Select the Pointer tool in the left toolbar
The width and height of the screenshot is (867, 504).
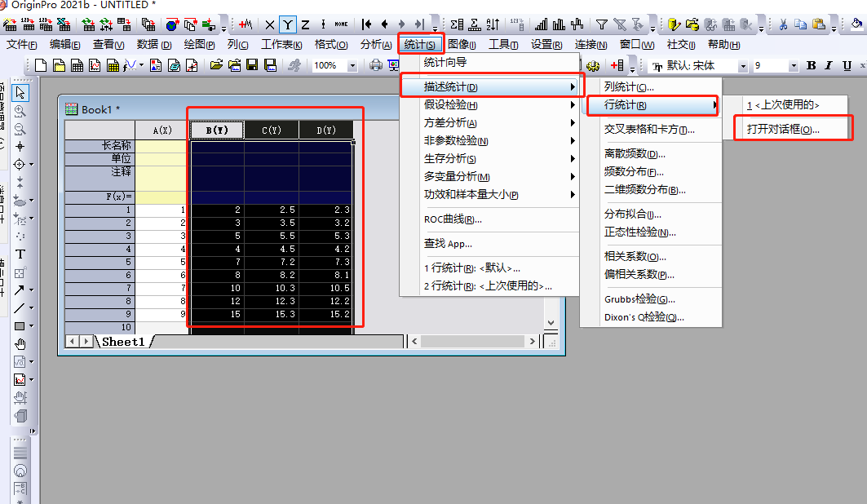[x=20, y=93]
